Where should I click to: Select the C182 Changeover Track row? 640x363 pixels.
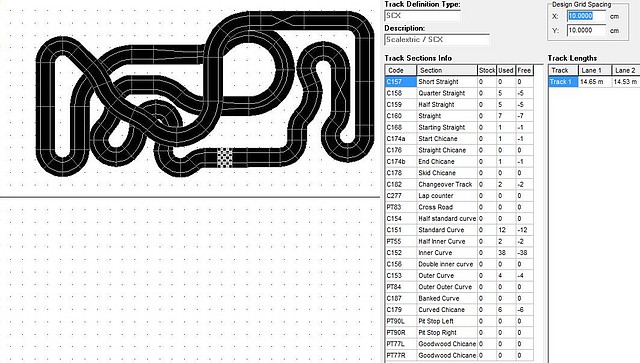pyautogui.click(x=459, y=184)
